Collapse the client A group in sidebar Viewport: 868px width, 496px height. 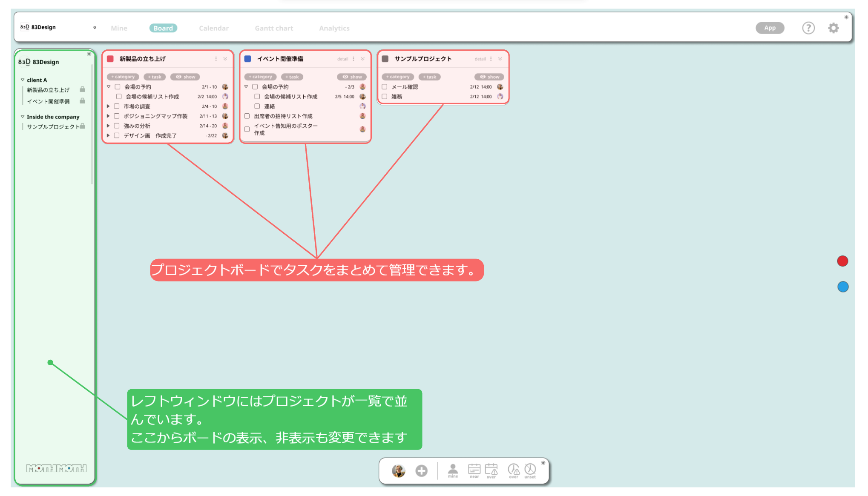pos(23,80)
